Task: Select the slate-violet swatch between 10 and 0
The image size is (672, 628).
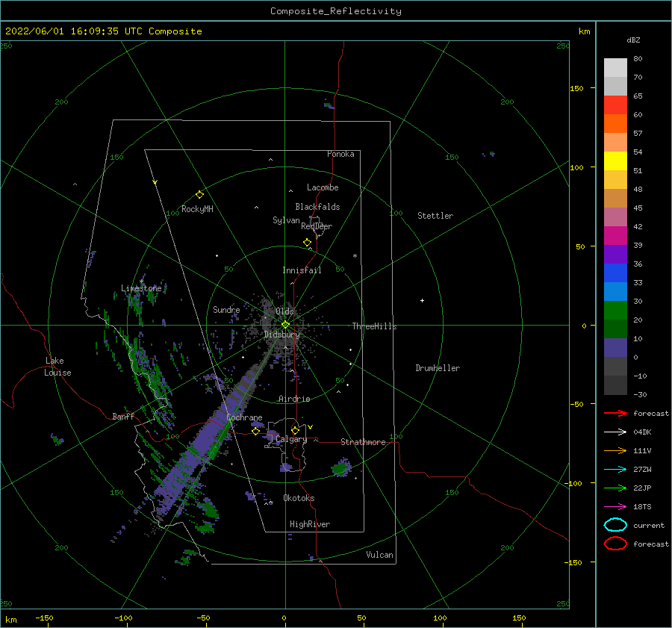Action: tap(615, 348)
